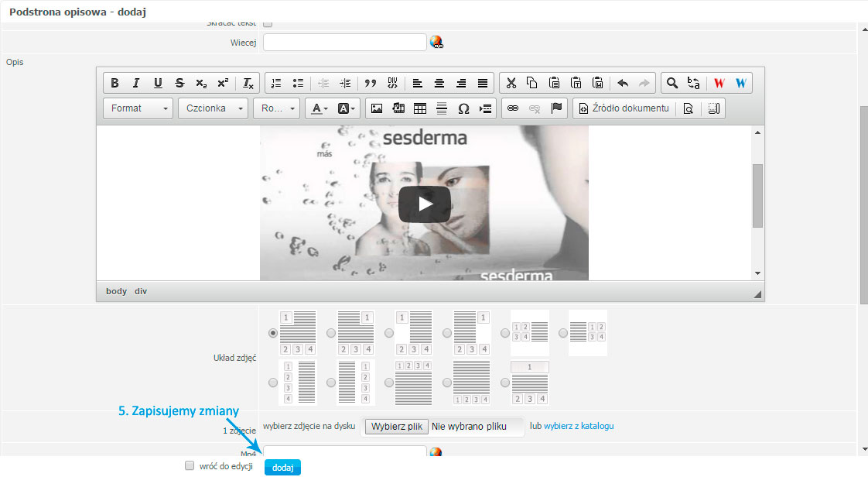The image size is (868, 477).
Task: Select layout with photo 1 left, text column right
Action: tap(389, 333)
